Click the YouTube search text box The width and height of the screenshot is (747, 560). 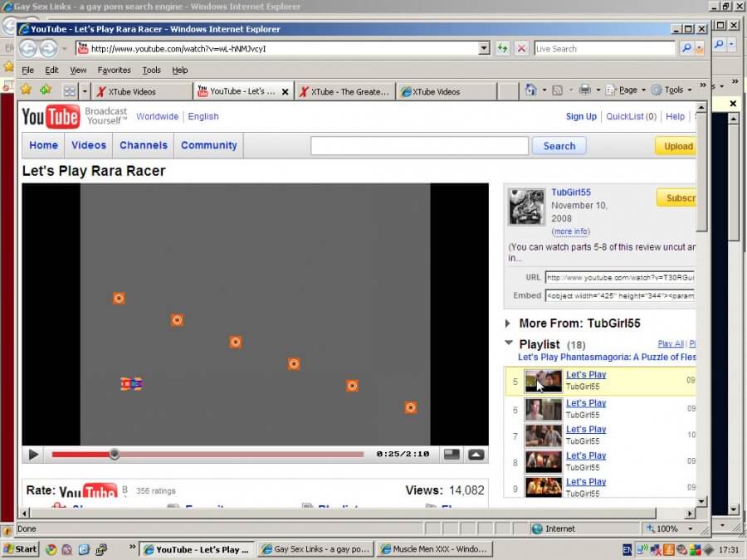pos(419,146)
